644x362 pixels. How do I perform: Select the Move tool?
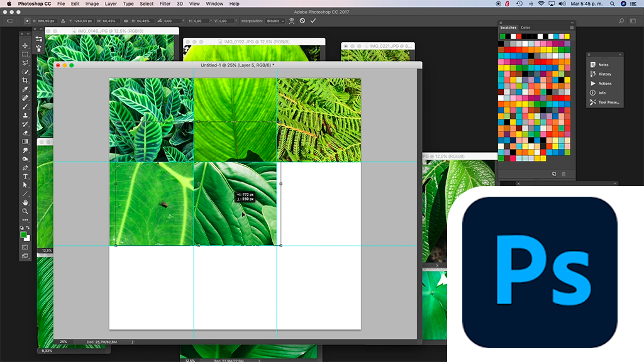25,46
